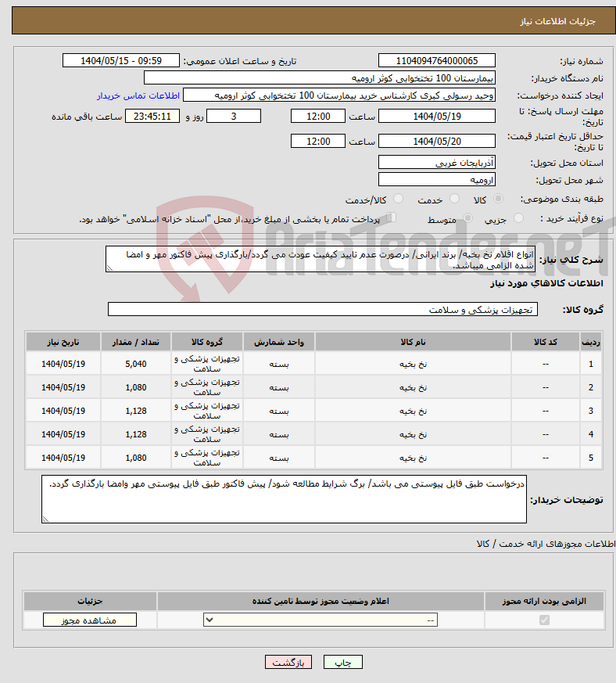Open the اعلام وضعیت مجوز dropdown
Screen dimensions: 616x683
320,620
